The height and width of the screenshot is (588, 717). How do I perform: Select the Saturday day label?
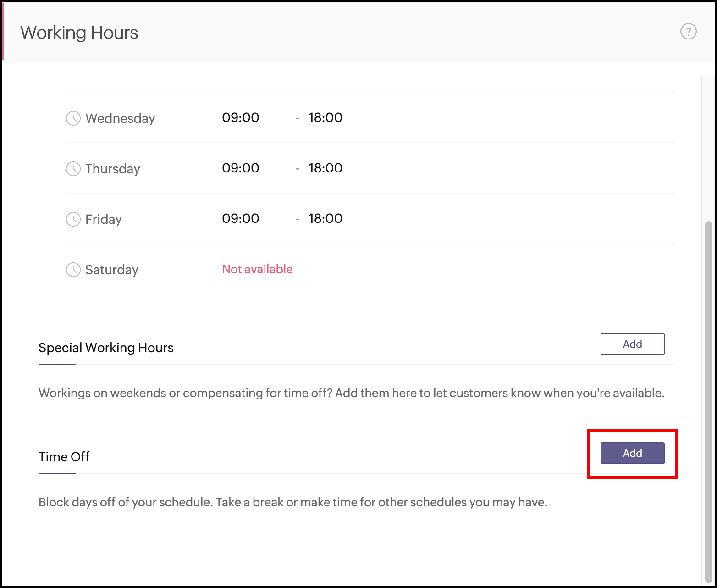(x=112, y=270)
